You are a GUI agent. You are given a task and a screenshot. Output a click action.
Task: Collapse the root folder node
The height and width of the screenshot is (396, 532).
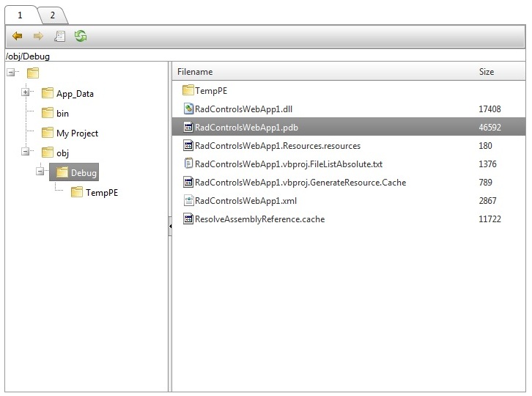11,73
